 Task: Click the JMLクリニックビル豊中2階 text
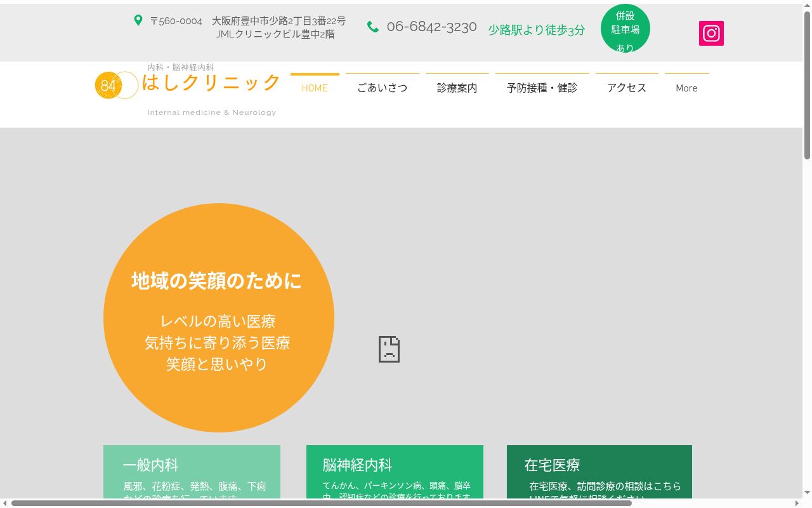click(x=275, y=34)
